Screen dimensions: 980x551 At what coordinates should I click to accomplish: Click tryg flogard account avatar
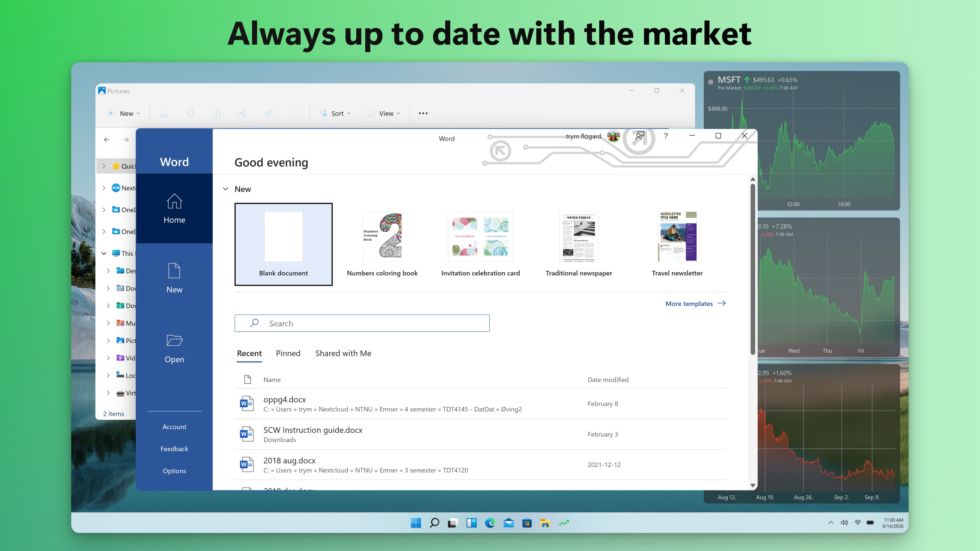point(613,136)
